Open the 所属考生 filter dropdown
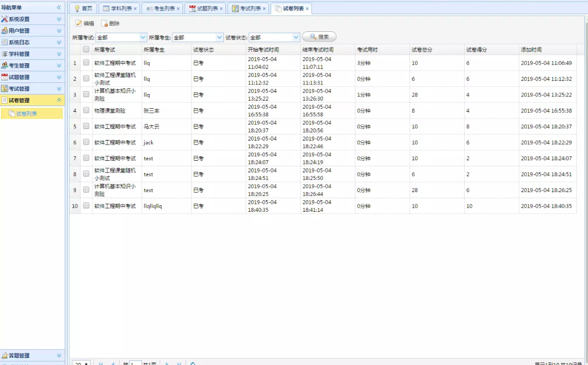 [x=219, y=37]
